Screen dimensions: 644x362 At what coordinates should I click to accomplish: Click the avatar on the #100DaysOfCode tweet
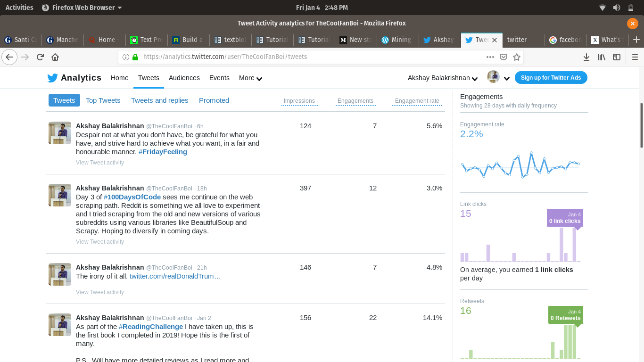pos(60,195)
